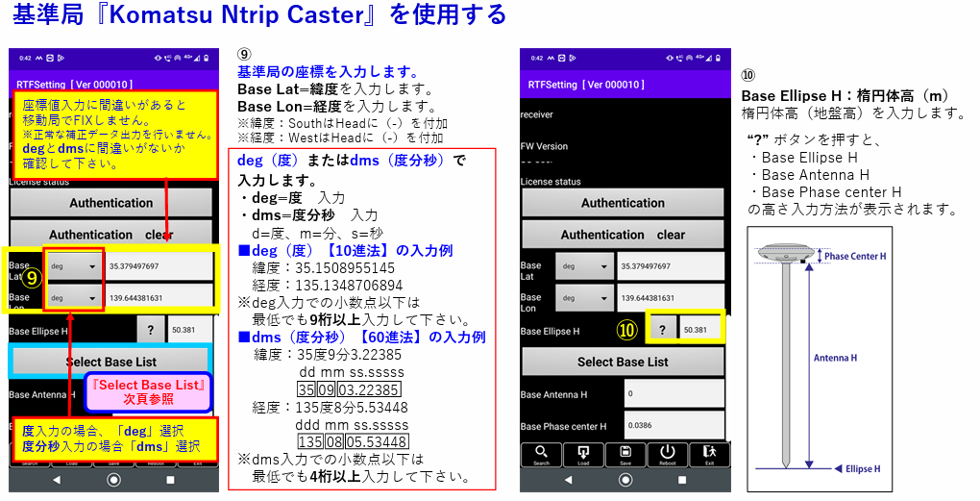Tap the Save icon in right phone toolbar

pyautogui.click(x=625, y=455)
